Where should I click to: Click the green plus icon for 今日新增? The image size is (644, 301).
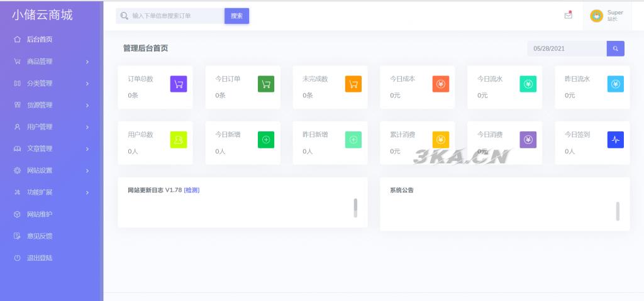pos(266,140)
